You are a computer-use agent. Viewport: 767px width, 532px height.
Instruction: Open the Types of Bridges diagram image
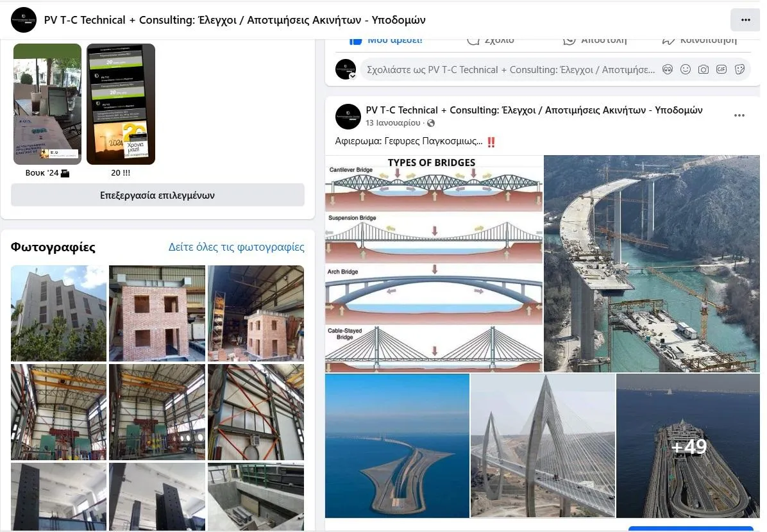(x=434, y=264)
